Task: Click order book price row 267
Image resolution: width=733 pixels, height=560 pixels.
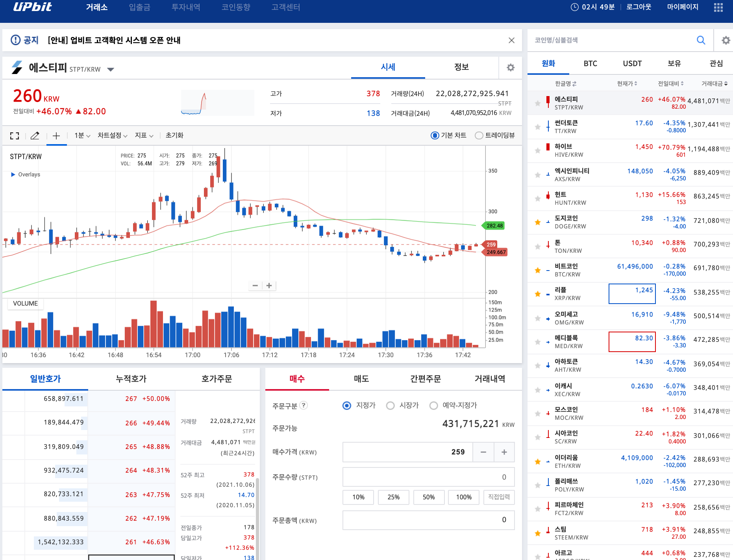Action: point(131,399)
